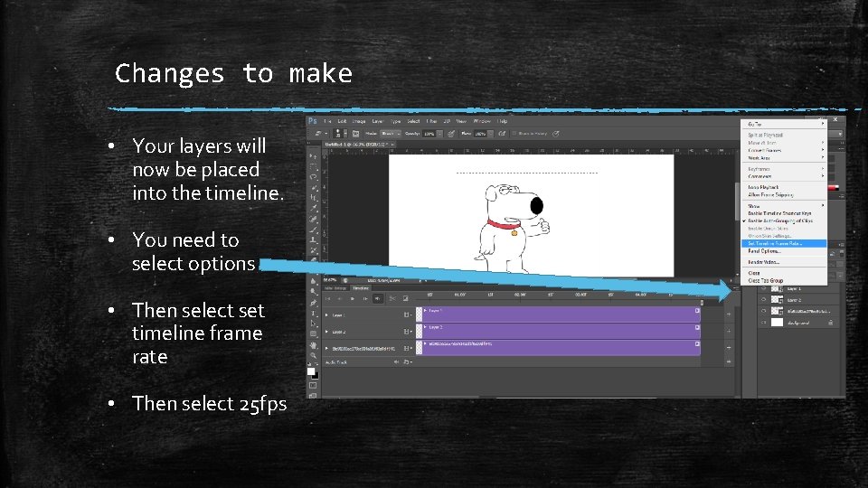Go to next frame in timeline
The height and width of the screenshot is (488, 868).
[x=365, y=299]
